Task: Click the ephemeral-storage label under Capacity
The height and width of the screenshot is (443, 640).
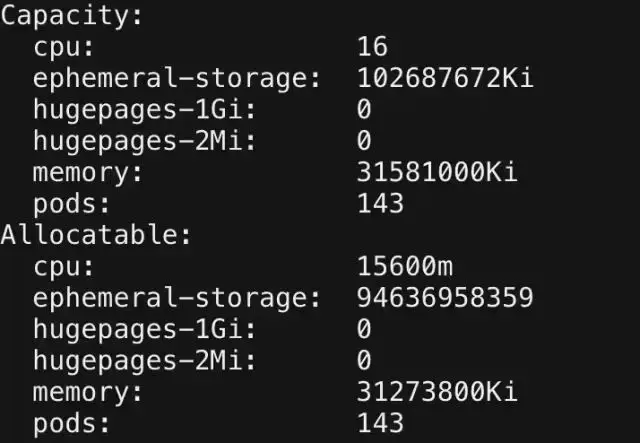Action: (177, 79)
